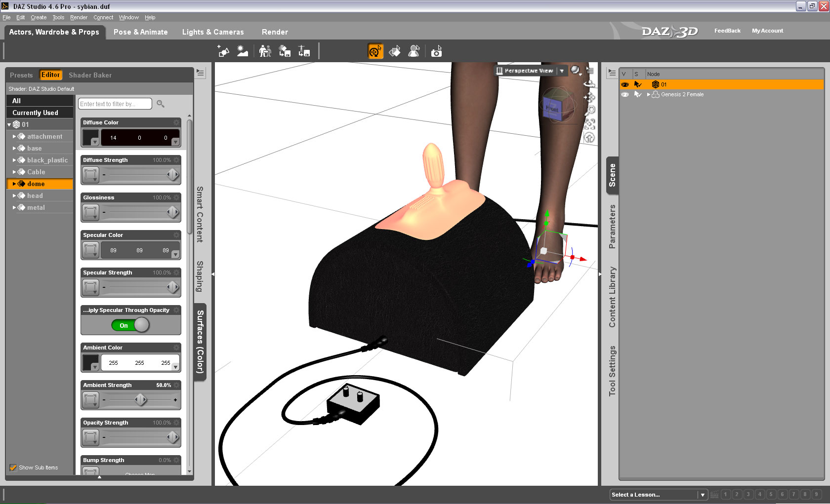Click the viewport Orbit control icon
The image size is (830, 504).
coord(589,83)
